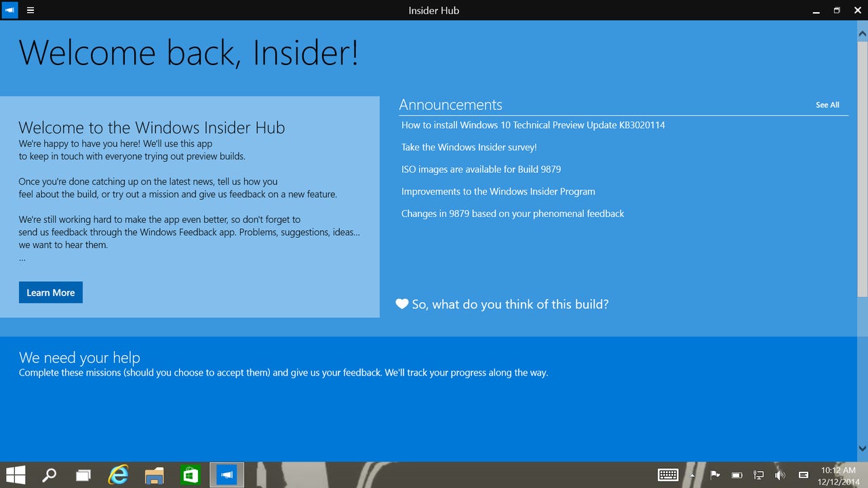
Task: Open Action Center via the flag tray icon
Action: [715, 474]
